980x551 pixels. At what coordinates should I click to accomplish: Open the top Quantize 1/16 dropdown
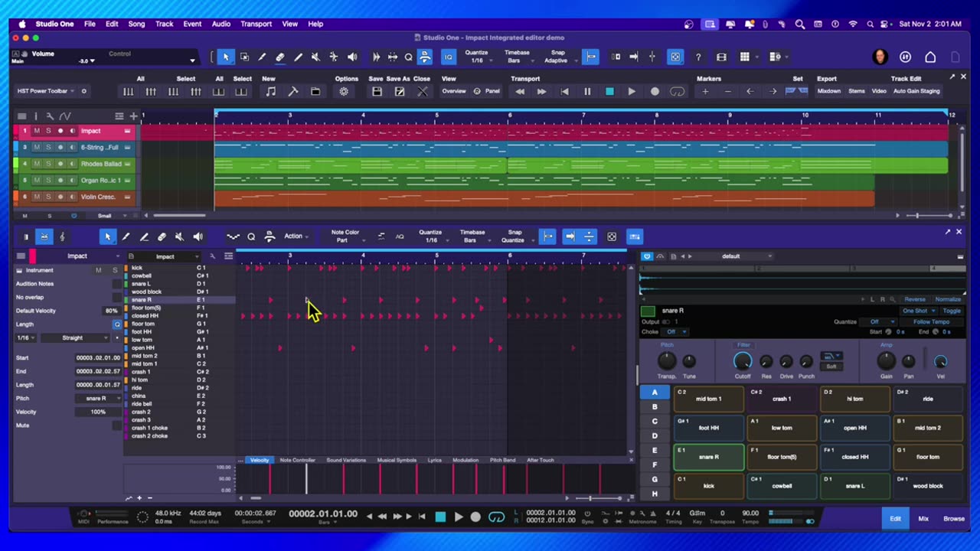(477, 57)
